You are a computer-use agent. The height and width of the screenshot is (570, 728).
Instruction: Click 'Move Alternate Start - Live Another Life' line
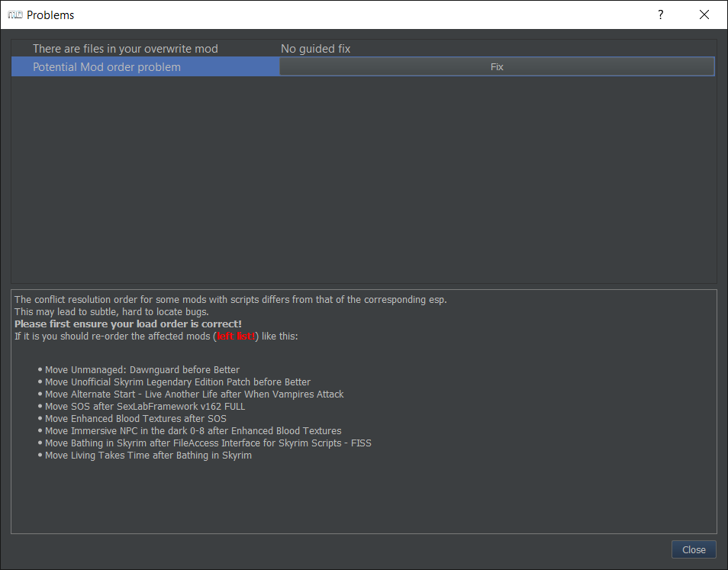(x=195, y=394)
